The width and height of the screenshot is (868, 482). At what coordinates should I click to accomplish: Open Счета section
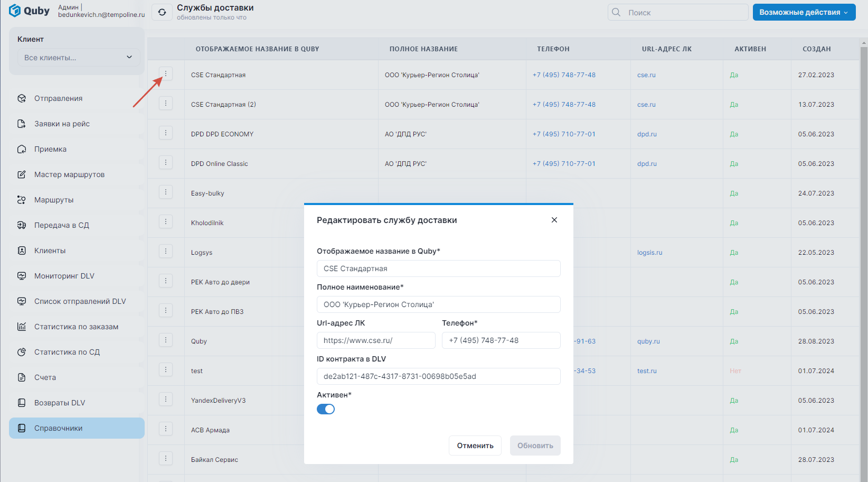click(77, 377)
